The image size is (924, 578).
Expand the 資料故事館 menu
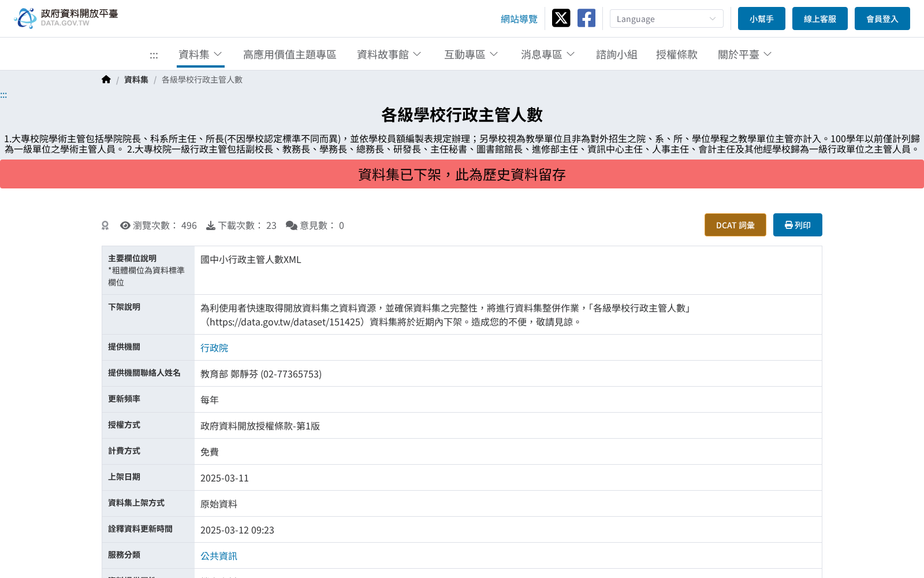tap(389, 54)
